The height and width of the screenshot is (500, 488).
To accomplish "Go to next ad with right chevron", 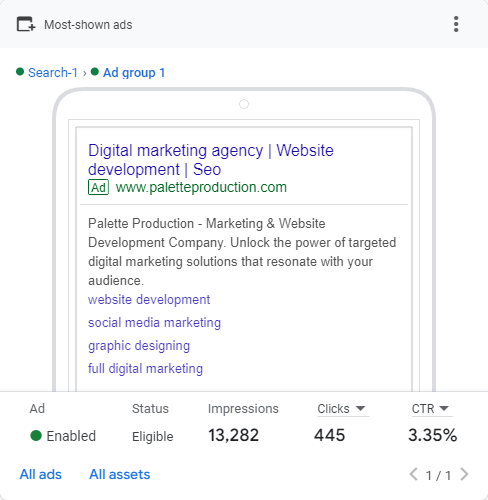I will (464, 474).
